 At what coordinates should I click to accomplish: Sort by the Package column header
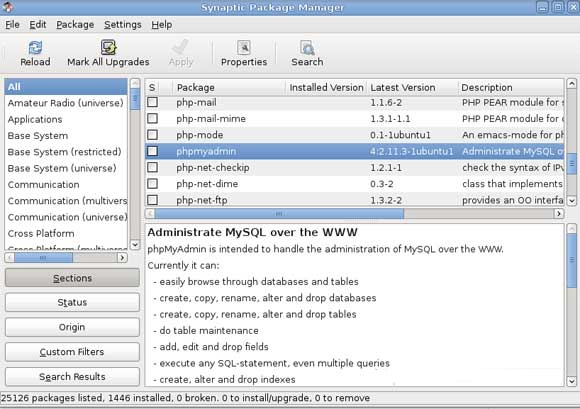tap(229, 87)
